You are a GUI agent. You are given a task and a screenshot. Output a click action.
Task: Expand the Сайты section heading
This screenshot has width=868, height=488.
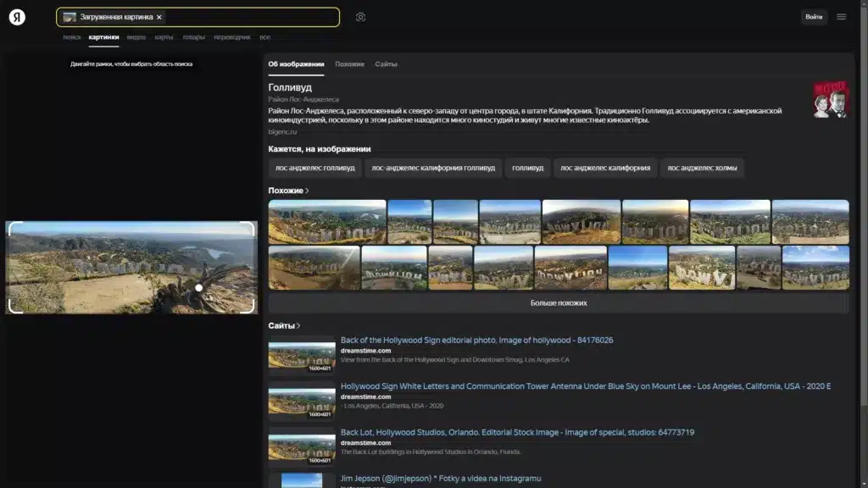(x=284, y=325)
